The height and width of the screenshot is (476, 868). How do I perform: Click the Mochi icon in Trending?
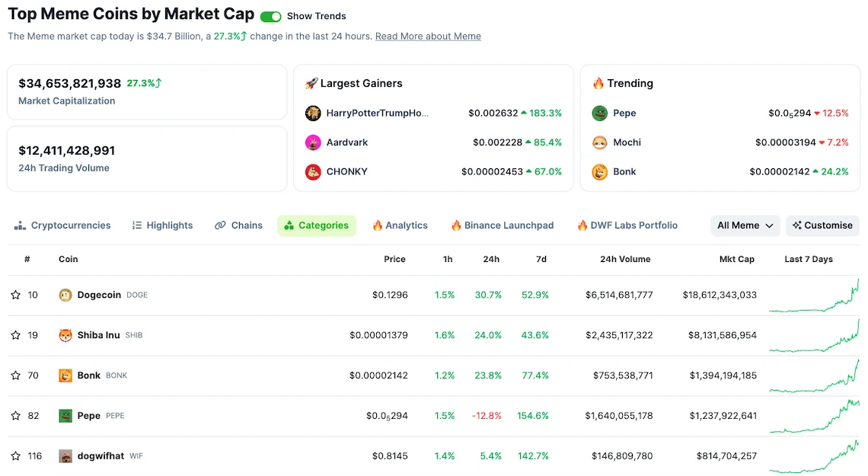599,142
